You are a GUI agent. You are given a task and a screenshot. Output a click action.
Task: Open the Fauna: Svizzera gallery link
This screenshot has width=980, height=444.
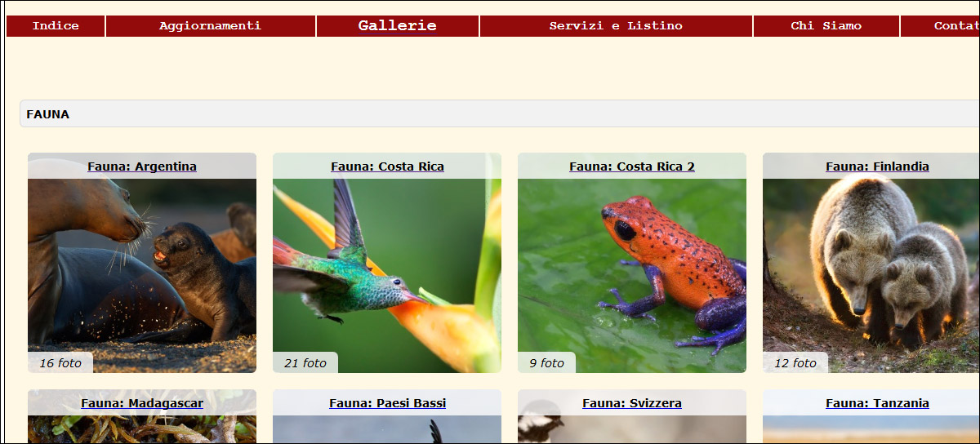pyautogui.click(x=632, y=403)
